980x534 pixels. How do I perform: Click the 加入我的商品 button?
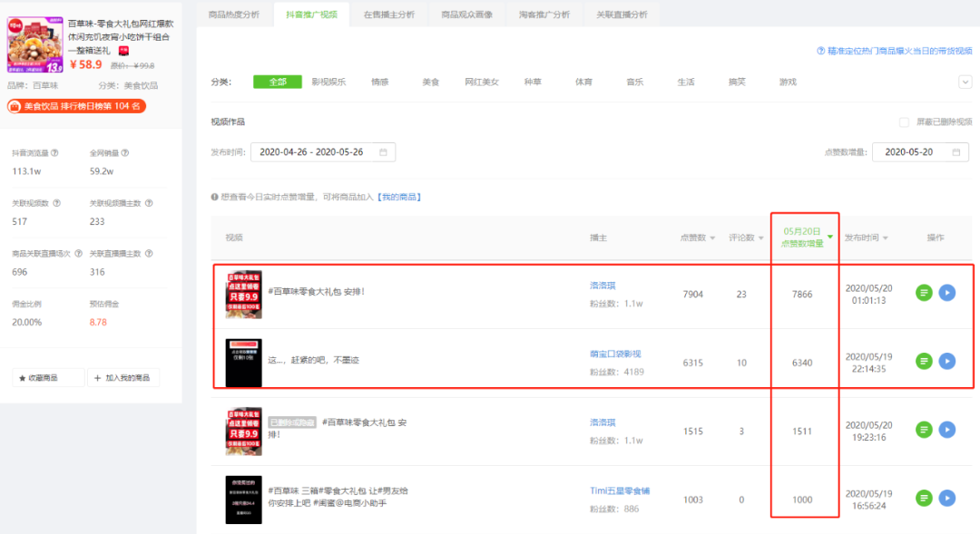click(x=123, y=378)
